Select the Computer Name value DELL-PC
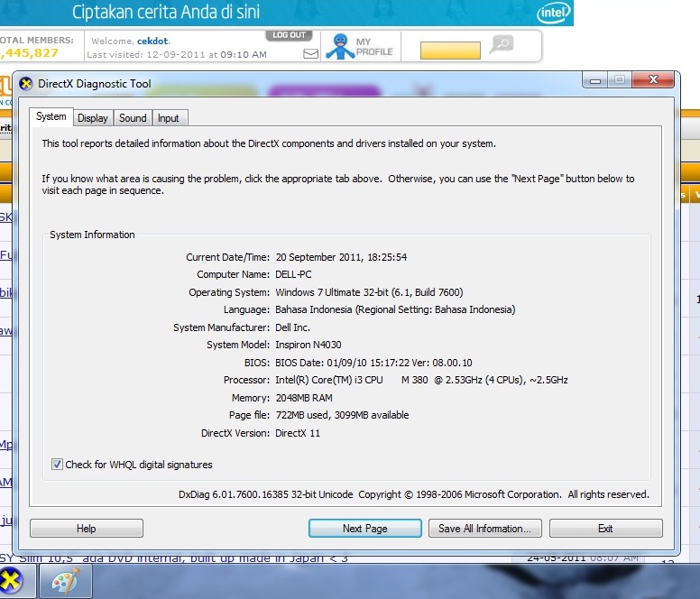The width and height of the screenshot is (700, 599). 293,274
